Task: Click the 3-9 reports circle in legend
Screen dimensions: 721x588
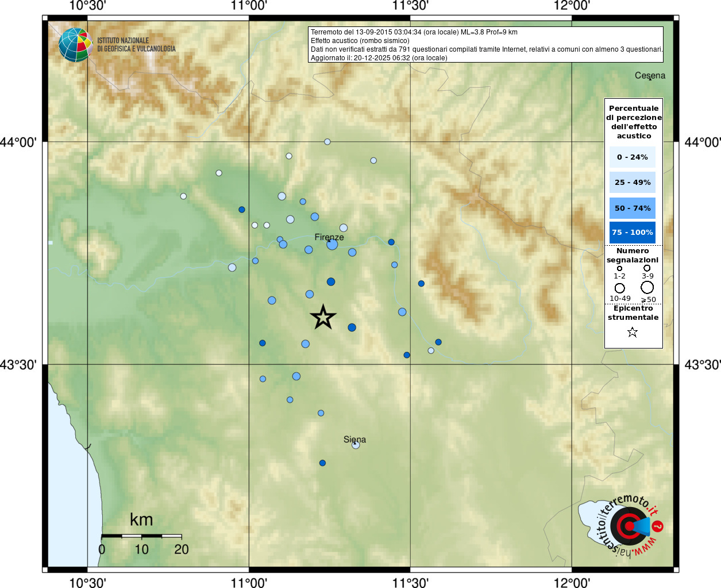Action: click(x=647, y=268)
